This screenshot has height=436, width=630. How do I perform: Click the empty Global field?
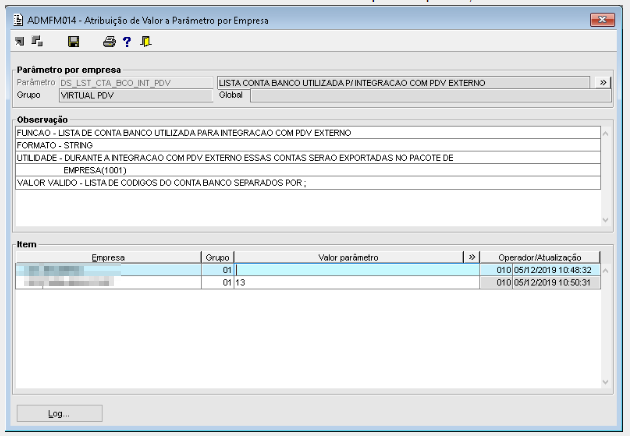[x=430, y=96]
